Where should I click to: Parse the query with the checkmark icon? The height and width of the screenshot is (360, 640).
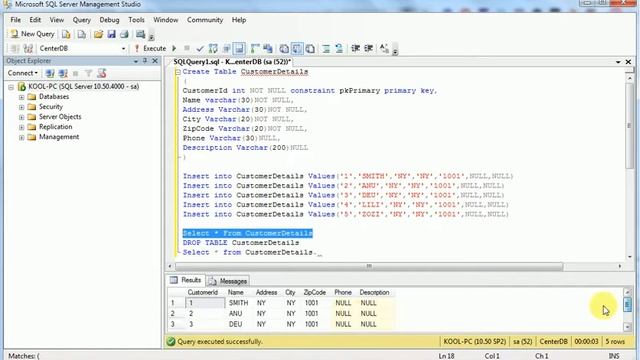(200, 49)
